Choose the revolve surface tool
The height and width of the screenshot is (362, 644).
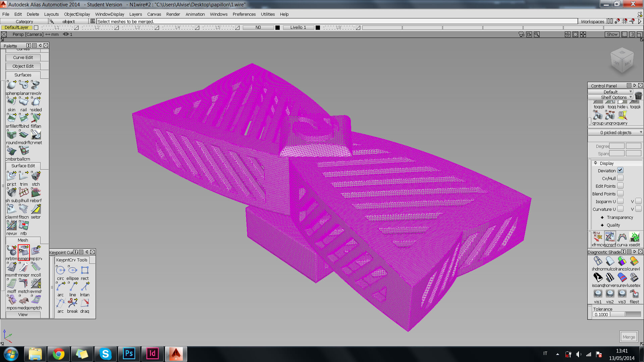pos(36,85)
